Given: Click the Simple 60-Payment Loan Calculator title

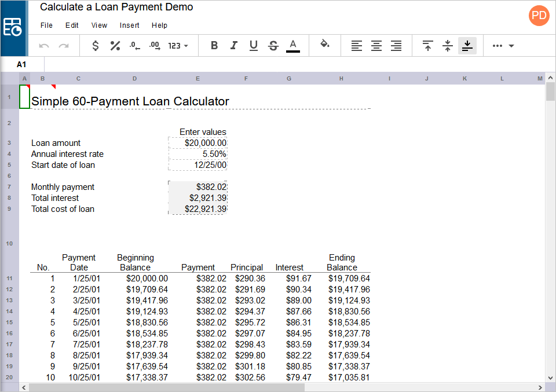Looking at the screenshot, I should pos(130,101).
